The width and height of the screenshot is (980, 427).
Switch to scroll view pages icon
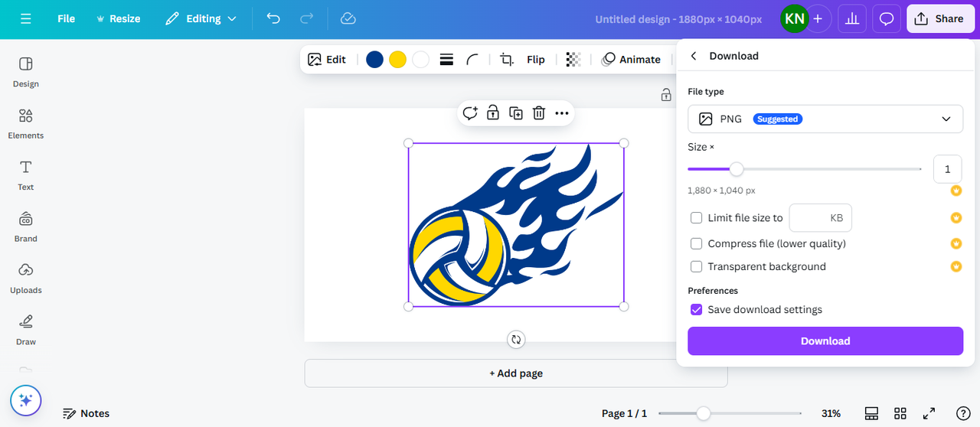[x=871, y=413]
